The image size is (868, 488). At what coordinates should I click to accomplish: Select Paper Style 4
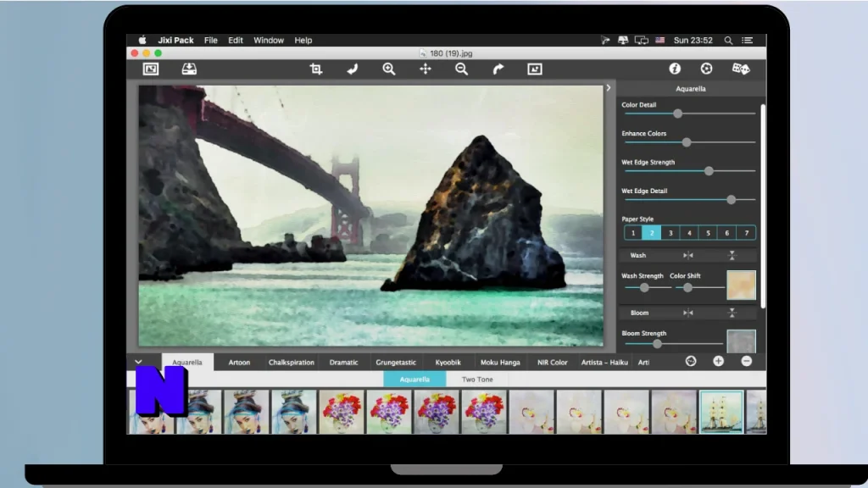(x=689, y=233)
